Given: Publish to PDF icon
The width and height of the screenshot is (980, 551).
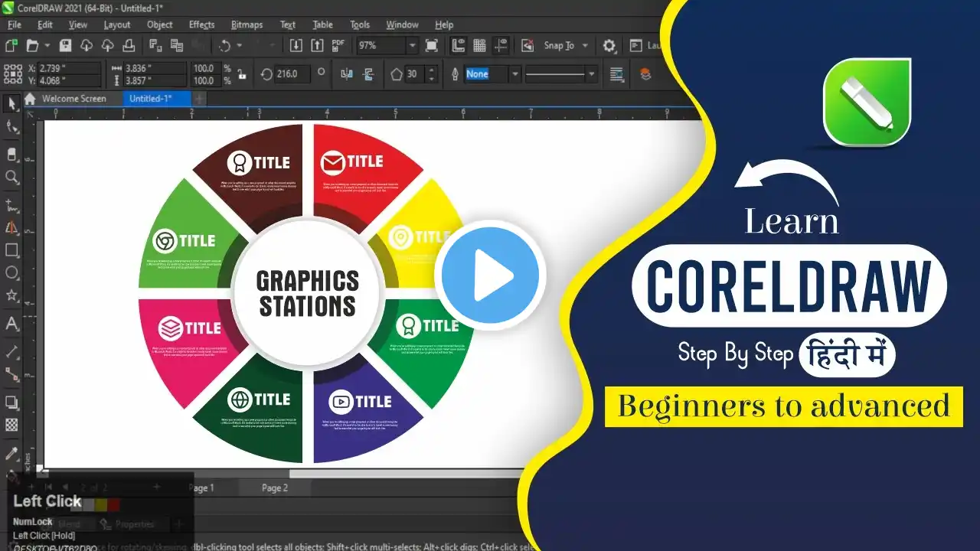Looking at the screenshot, I should pos(338,46).
